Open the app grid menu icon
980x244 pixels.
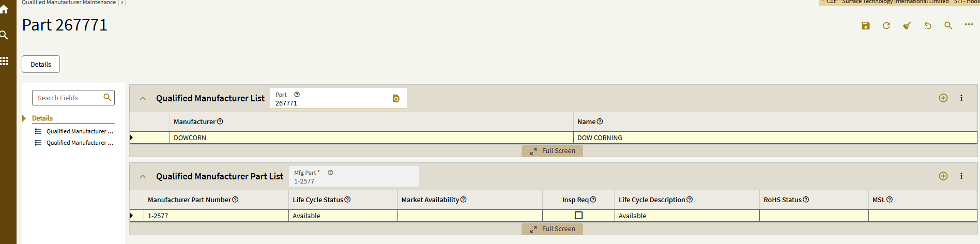4,61
